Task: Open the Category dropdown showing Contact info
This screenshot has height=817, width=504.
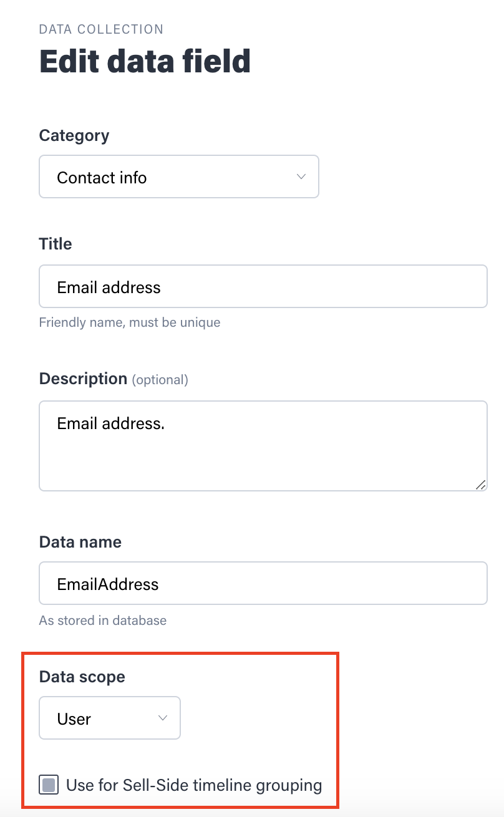Action: [x=179, y=177]
